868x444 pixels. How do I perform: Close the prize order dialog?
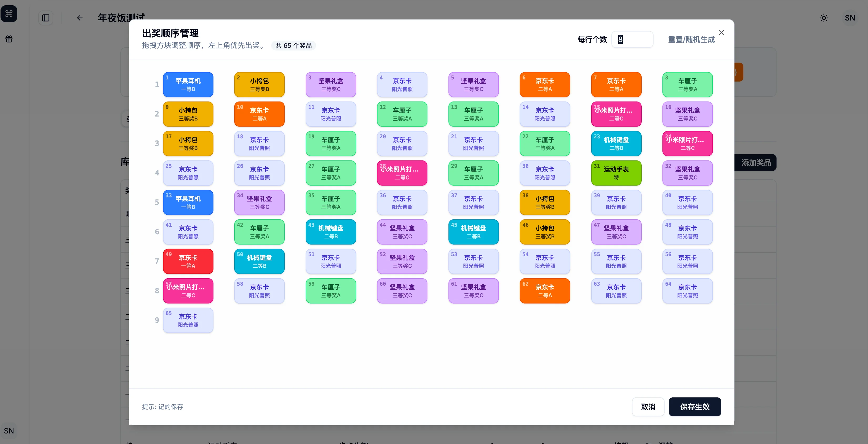coord(721,33)
